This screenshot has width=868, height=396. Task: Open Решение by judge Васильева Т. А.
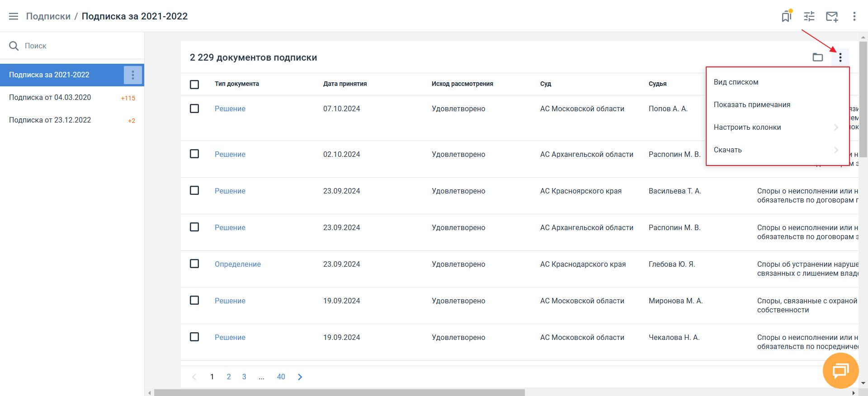point(230,191)
